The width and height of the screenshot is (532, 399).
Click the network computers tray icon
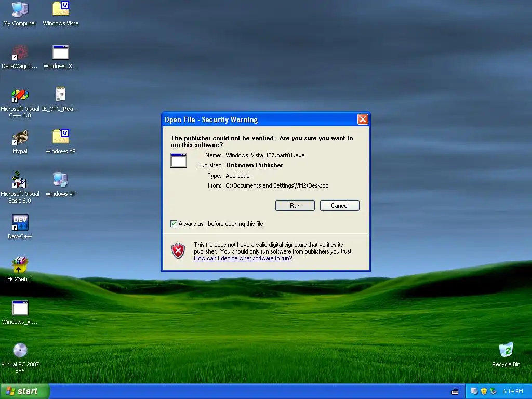click(474, 391)
